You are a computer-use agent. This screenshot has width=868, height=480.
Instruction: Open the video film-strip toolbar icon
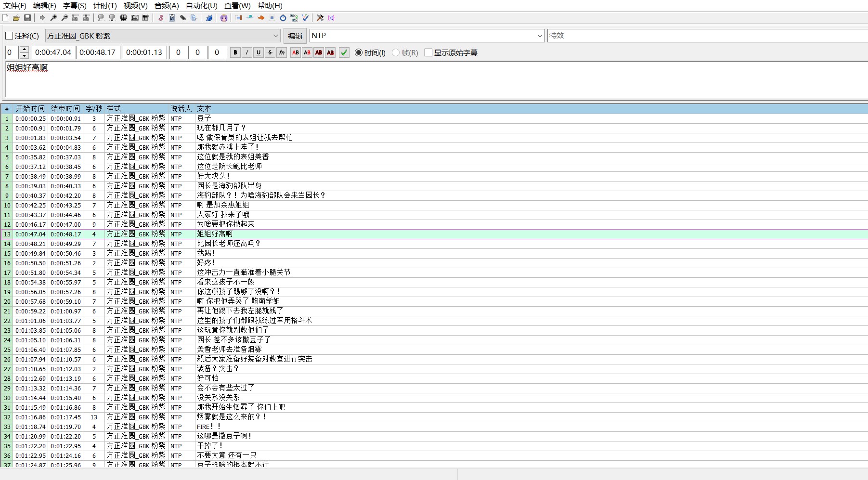point(135,18)
